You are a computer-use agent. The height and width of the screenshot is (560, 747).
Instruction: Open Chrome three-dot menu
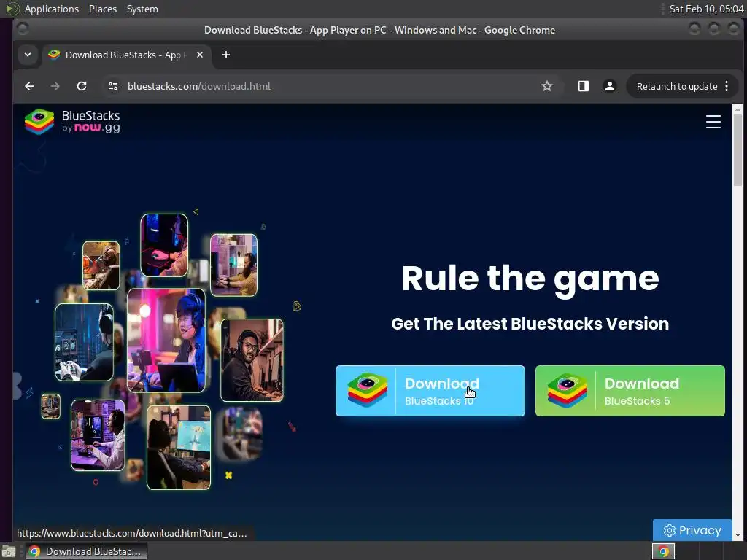coord(727,86)
